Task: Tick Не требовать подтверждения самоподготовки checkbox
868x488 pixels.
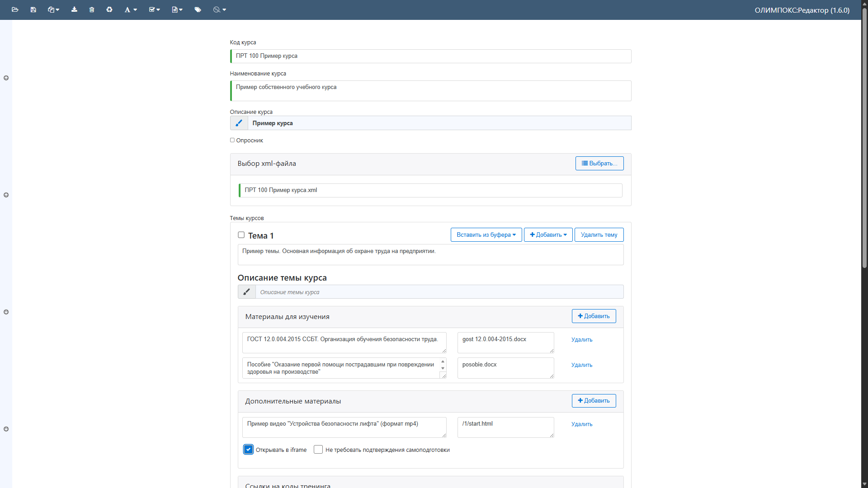Action: click(318, 450)
